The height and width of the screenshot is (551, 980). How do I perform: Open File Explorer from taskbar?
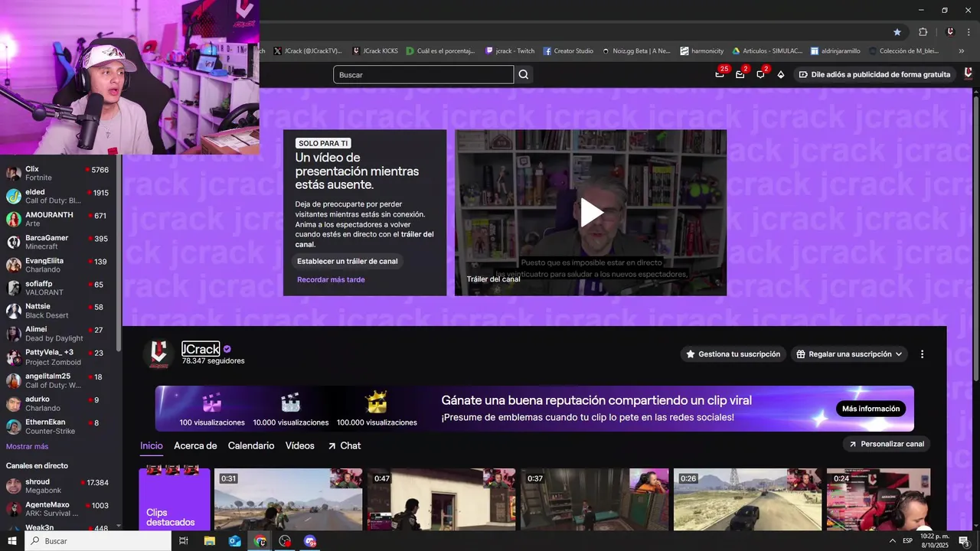209,541
